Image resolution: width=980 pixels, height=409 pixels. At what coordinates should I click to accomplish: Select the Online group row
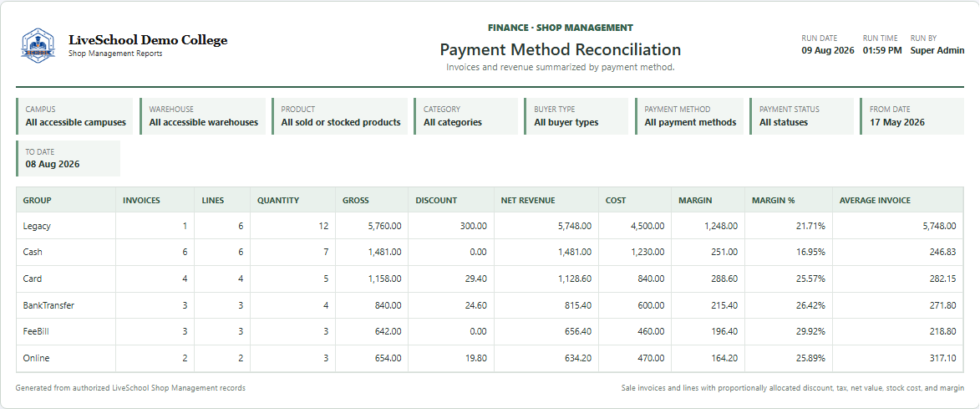point(490,358)
